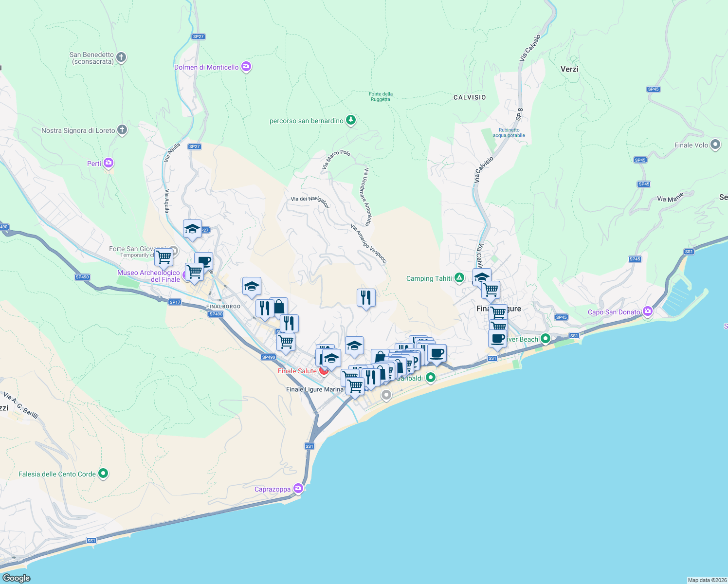Image resolution: width=728 pixels, height=584 pixels.
Task: Click the Camping Tahiti tent marker
Action: 459,278
